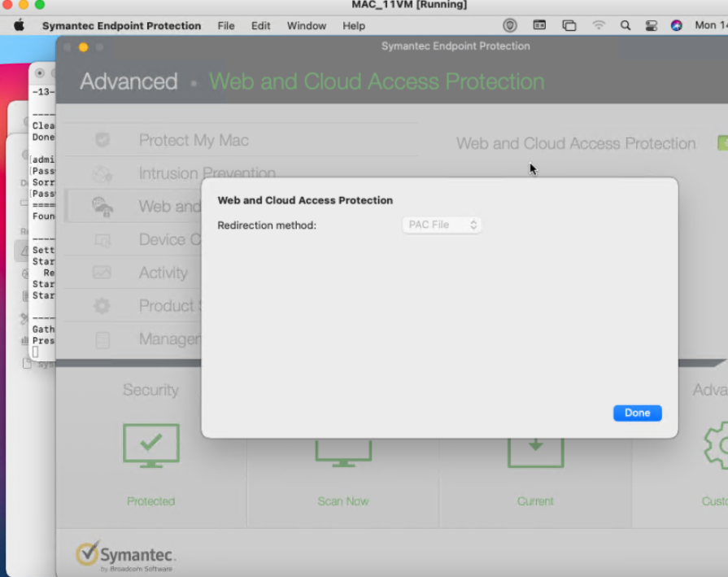Select Device Control icon in sidebar
The image size is (728, 577).
tap(102, 240)
